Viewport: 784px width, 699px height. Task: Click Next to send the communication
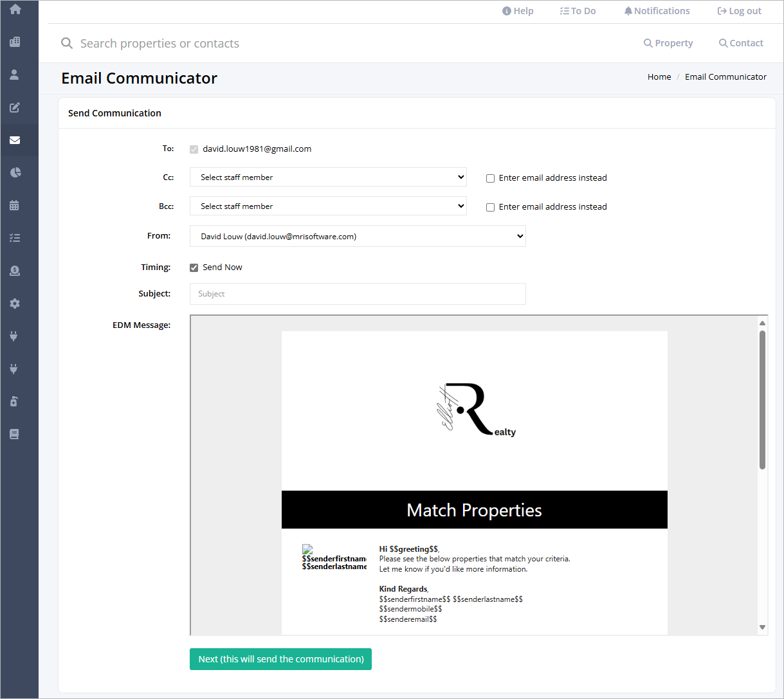coord(280,659)
